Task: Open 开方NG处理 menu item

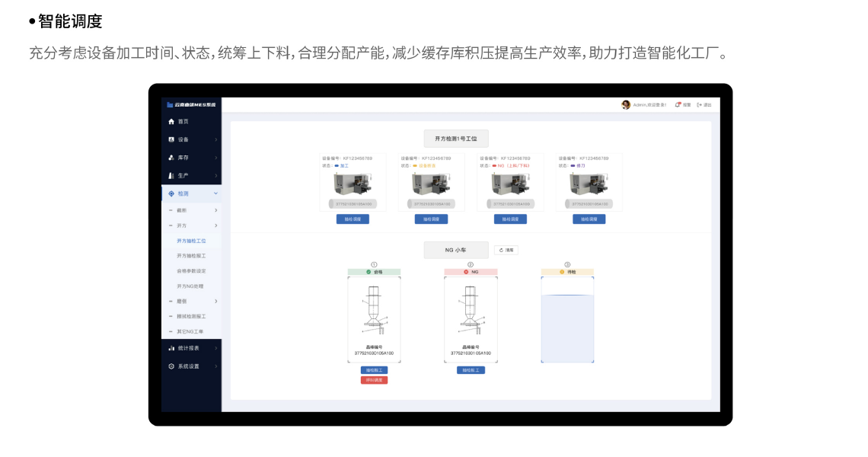Action: (190, 286)
